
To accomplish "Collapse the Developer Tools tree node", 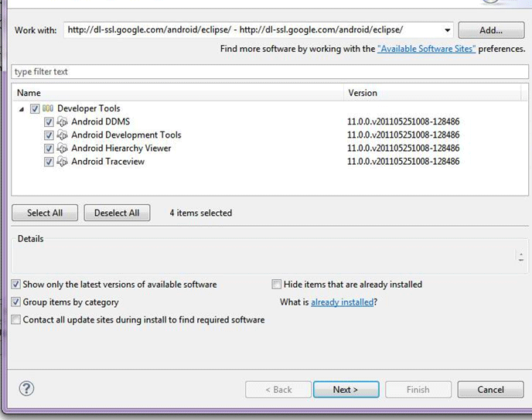I will (x=22, y=109).
